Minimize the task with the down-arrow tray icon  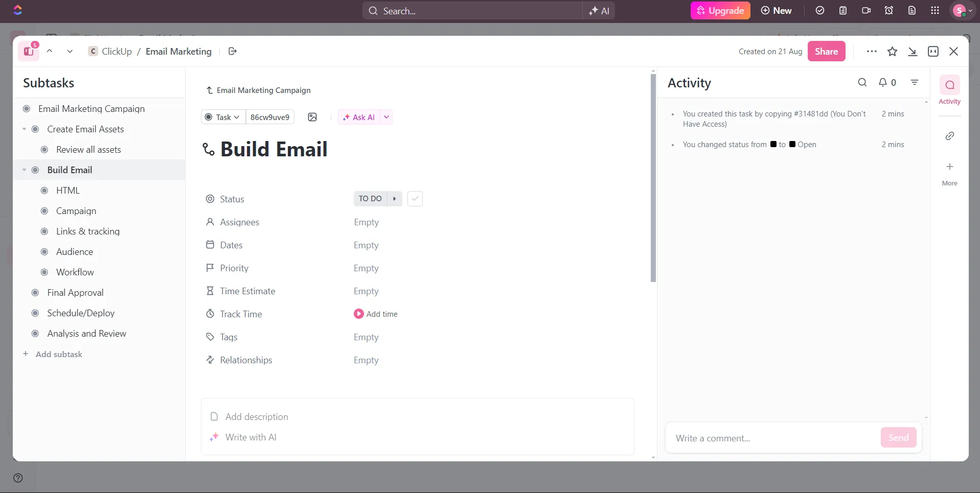[x=913, y=51]
